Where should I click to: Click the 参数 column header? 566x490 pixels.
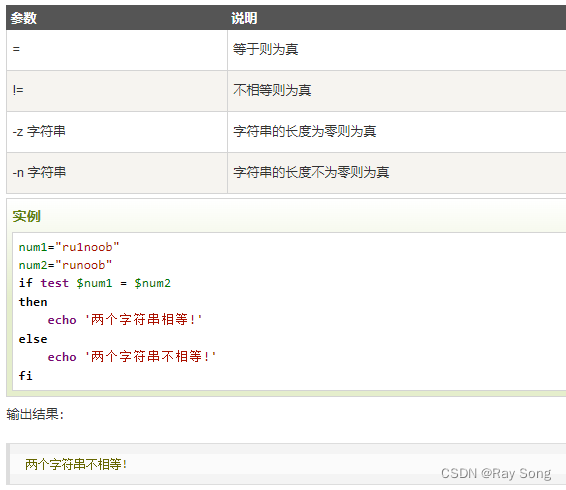click(x=117, y=18)
